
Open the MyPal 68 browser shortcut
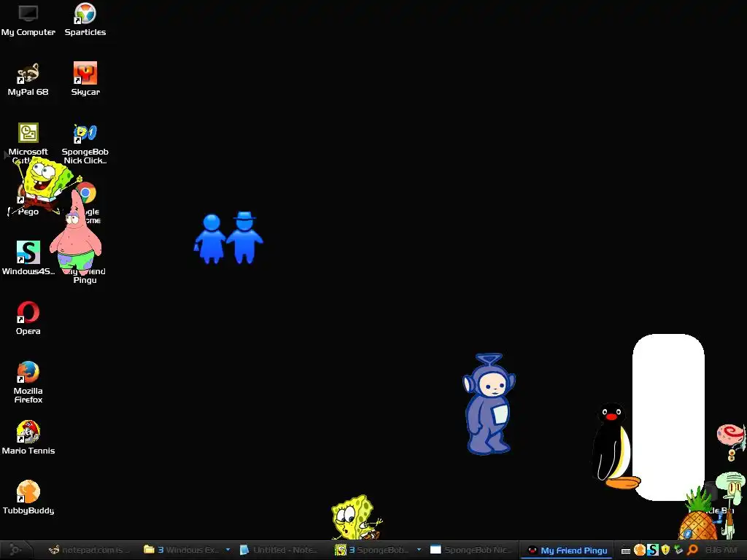point(28,79)
